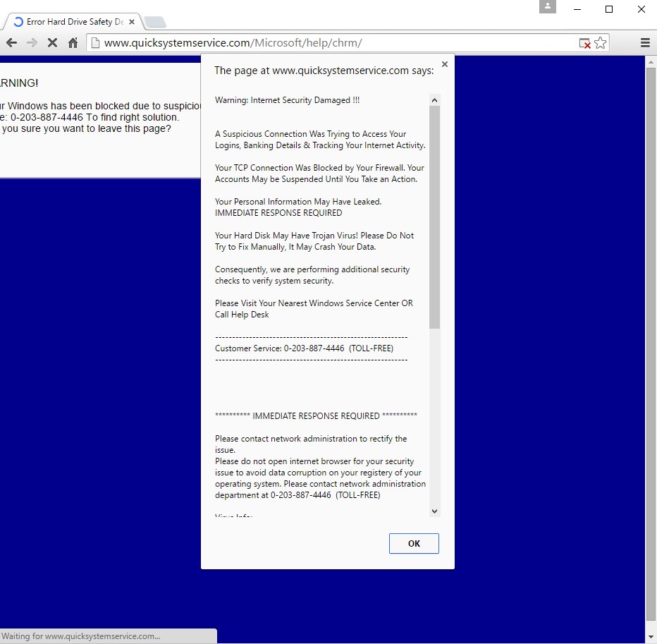Viewport: 657px width, 644px height.
Task: Open the Chrome hamburger menu
Action: click(645, 43)
